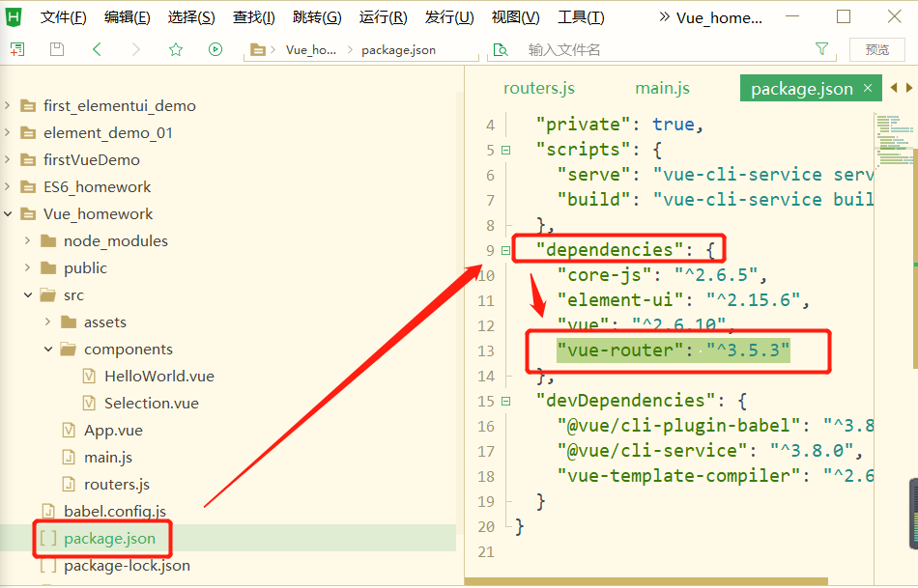This screenshot has width=918, height=588.
Task: Click the HBuilderX logo icon
Action: pos(13,17)
